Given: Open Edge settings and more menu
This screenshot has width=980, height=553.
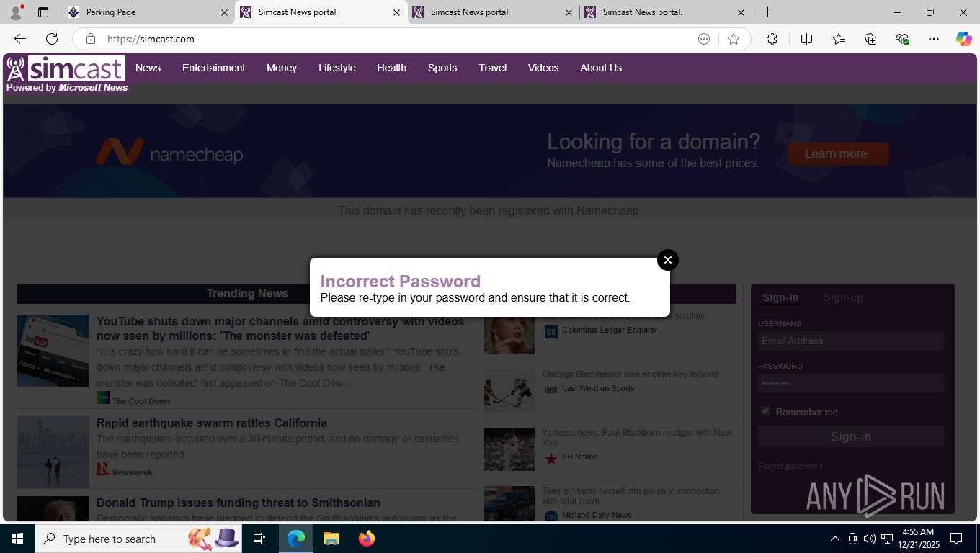Looking at the screenshot, I should (x=934, y=39).
